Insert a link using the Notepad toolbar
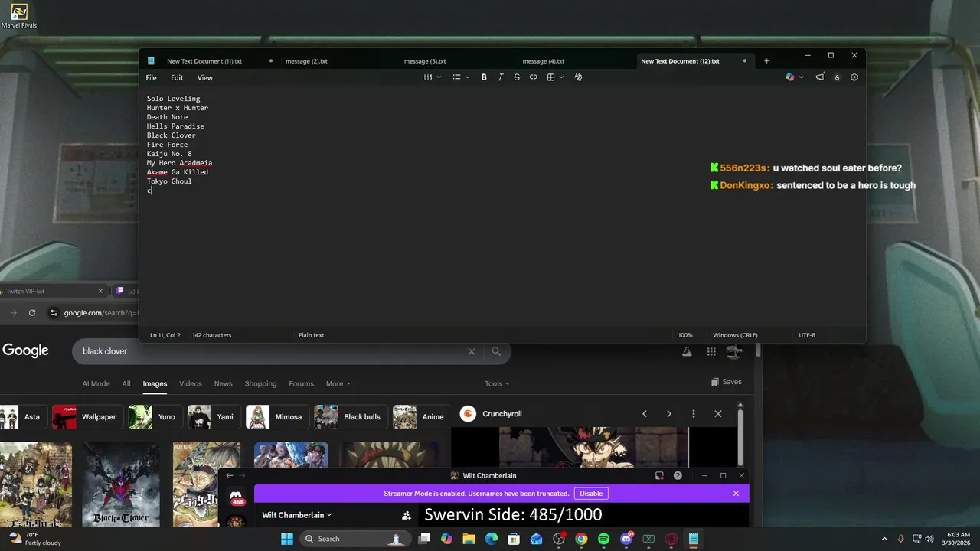 [533, 77]
